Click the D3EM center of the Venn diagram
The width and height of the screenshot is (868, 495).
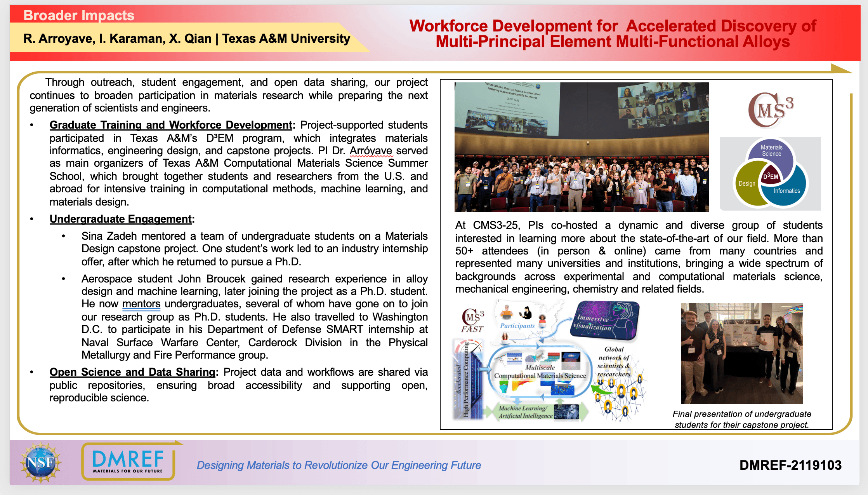(771, 176)
